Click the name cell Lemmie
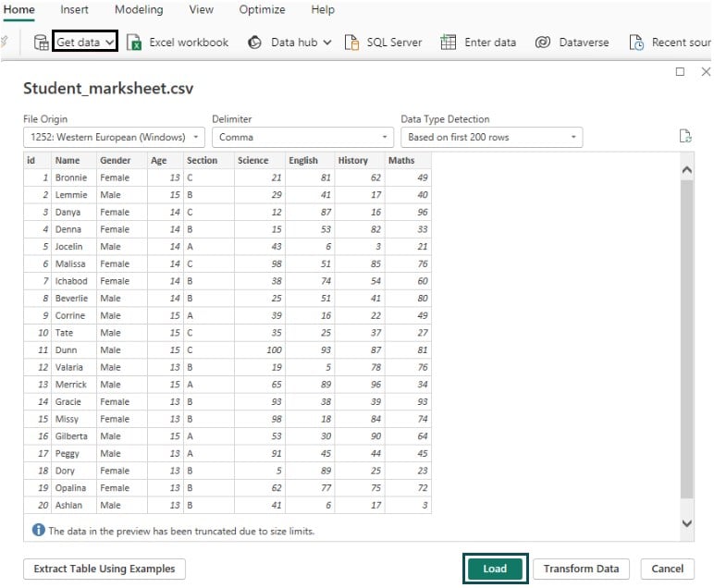Viewport: 714px width, 588px height. (74, 195)
